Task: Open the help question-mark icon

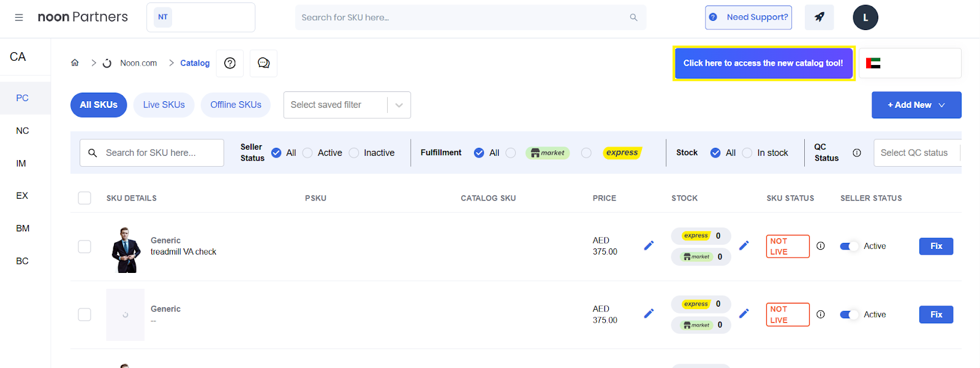Action: (230, 63)
